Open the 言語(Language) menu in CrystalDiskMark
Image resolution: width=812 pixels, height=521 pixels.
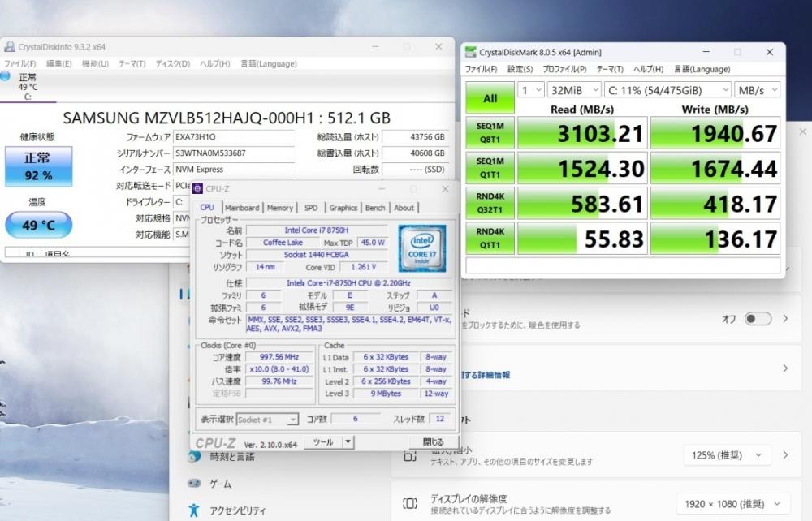click(702, 69)
